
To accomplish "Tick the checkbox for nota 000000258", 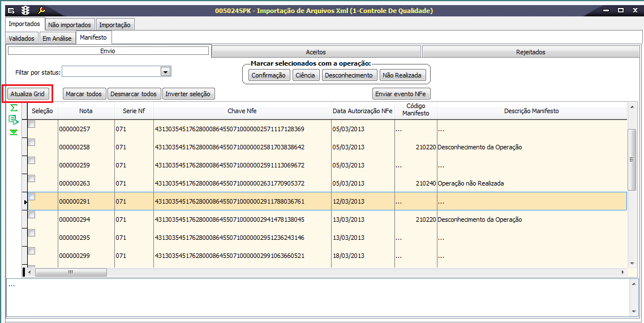I will [31, 143].
